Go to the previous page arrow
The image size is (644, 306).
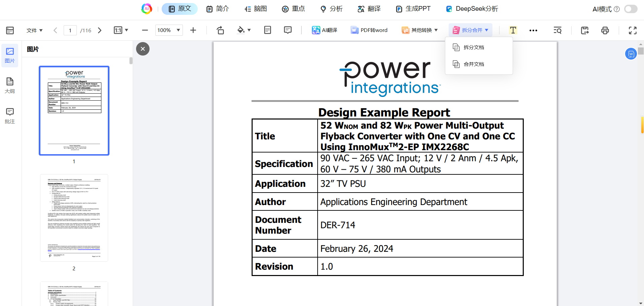[56, 30]
